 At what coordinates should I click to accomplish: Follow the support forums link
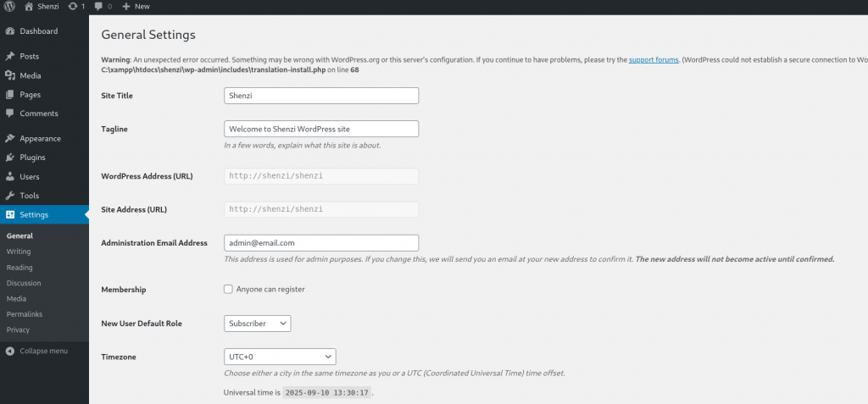coord(654,60)
